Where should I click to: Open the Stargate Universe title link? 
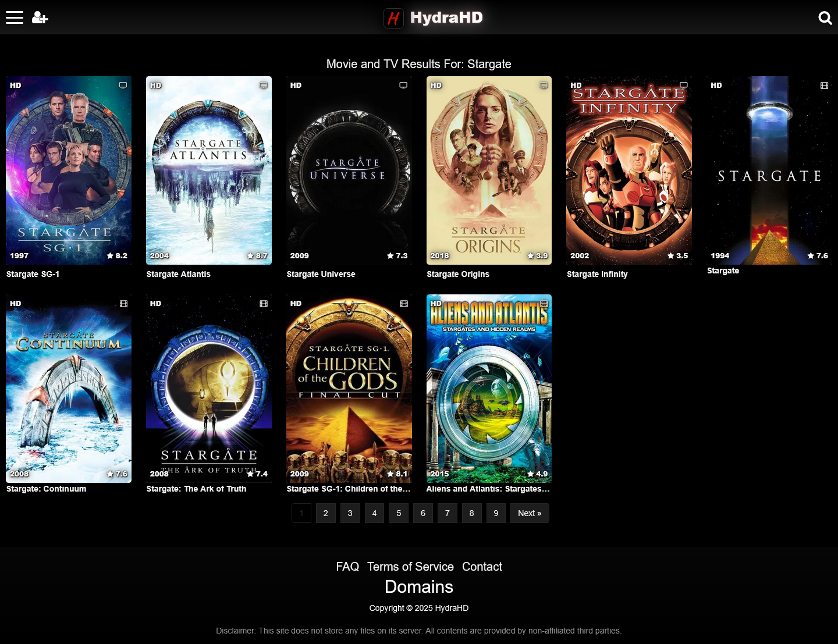(321, 274)
